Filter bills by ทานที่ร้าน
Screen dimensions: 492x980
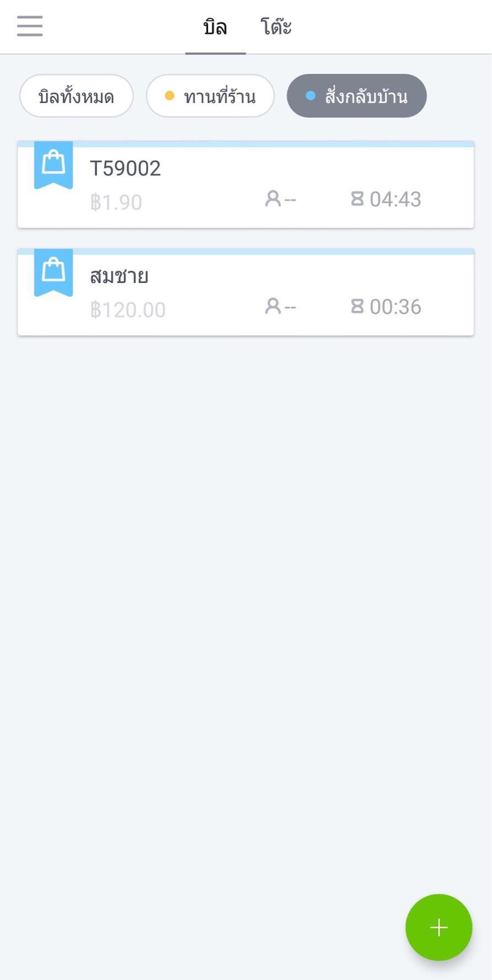210,96
